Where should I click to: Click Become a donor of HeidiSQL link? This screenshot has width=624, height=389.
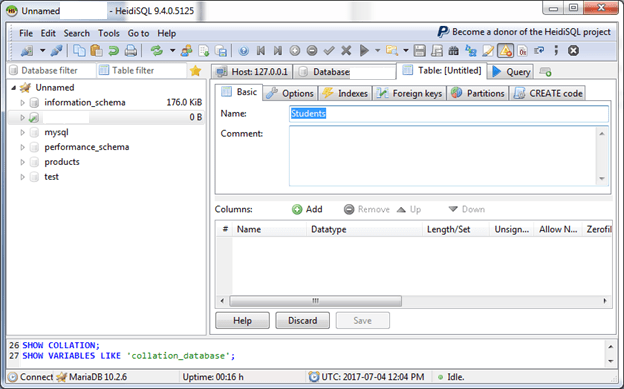[524, 32]
